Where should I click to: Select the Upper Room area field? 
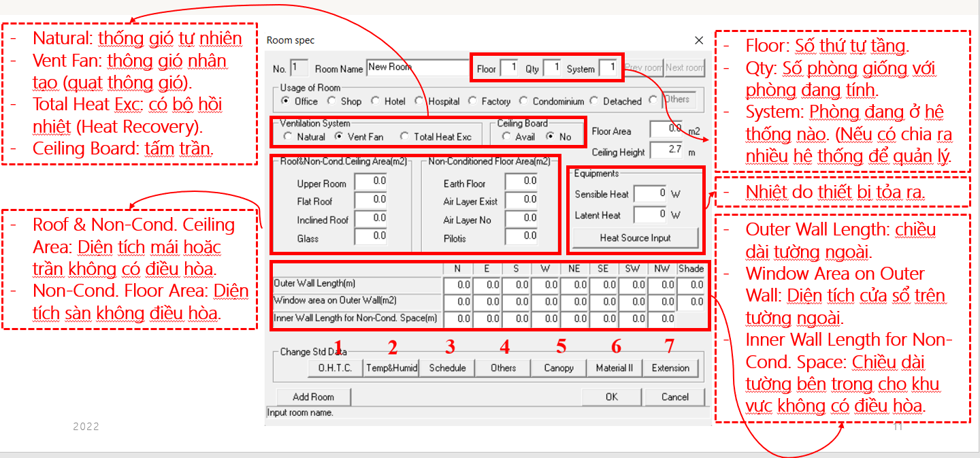[x=371, y=182]
